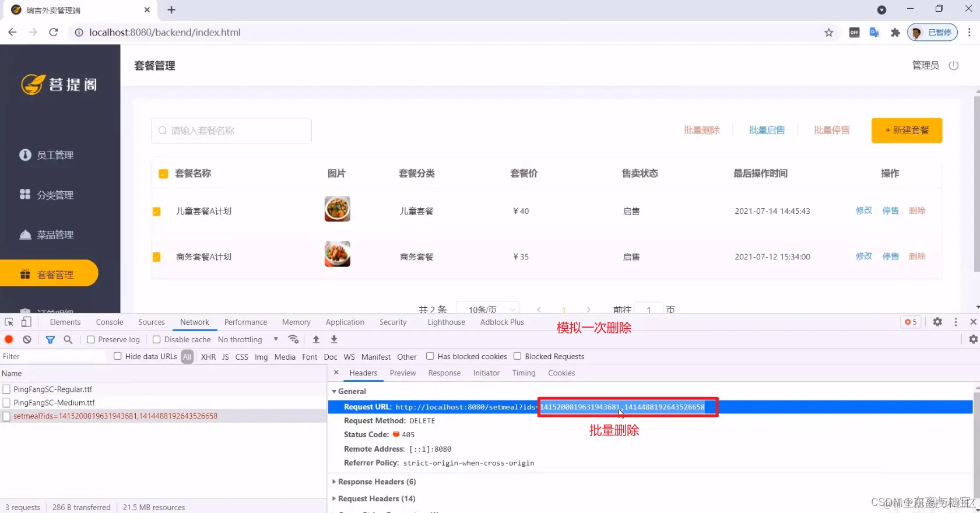The image size is (980, 513).
Task: Open network conditions wifi icon
Action: click(293, 339)
